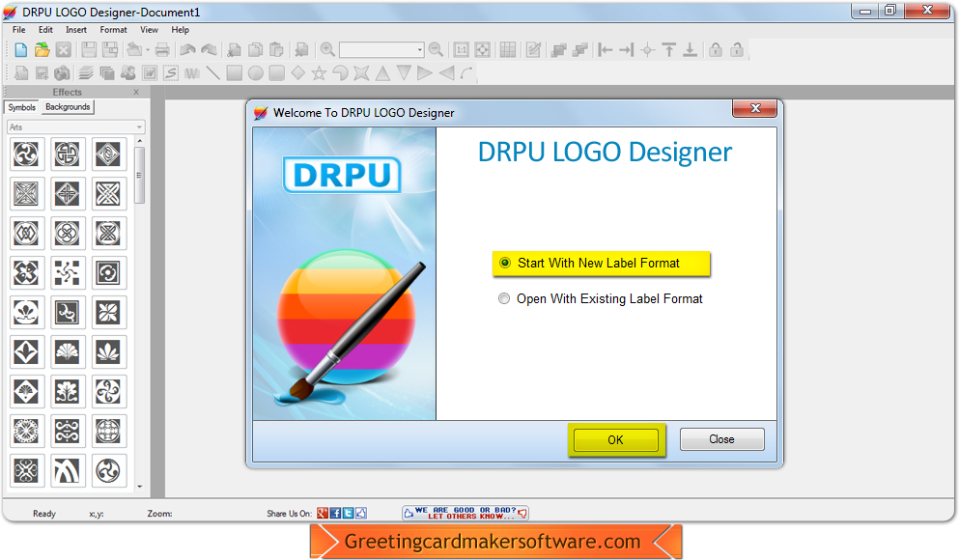This screenshot has height=560, width=959.
Task: Open the Help menu
Action: 181,29
